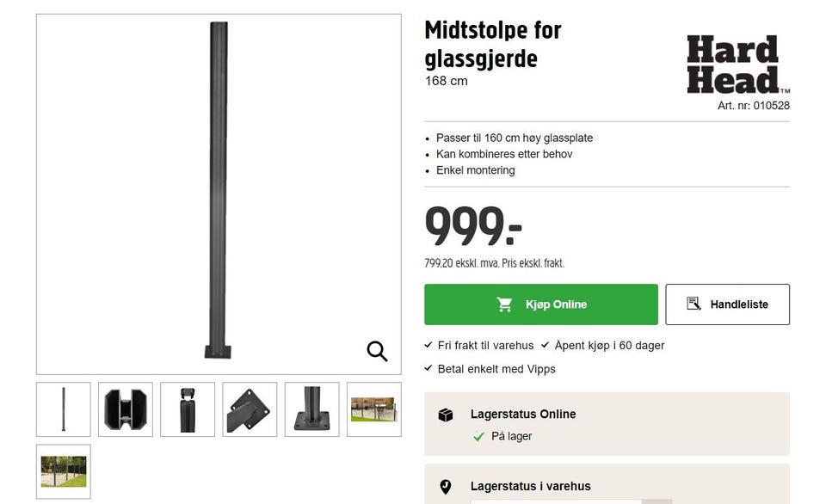The width and height of the screenshot is (826, 504).
Task: Click the box icon beside Lagerstatus Online
Action: pyautogui.click(x=446, y=415)
